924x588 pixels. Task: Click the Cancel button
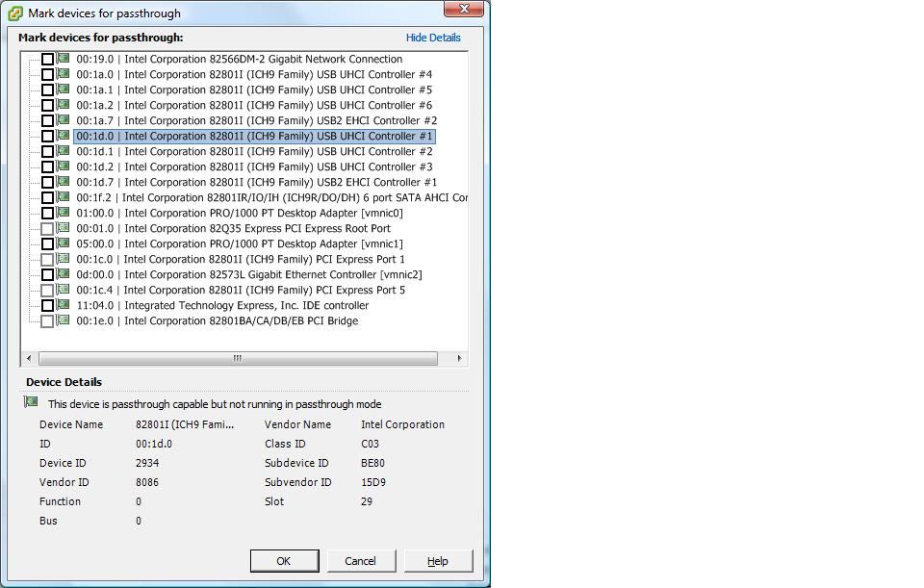coord(360,561)
